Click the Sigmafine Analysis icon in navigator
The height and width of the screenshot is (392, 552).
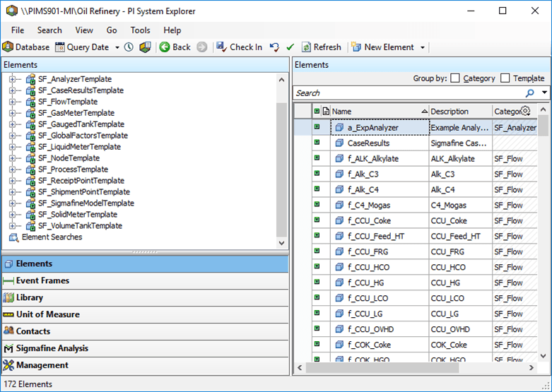tap(8, 348)
